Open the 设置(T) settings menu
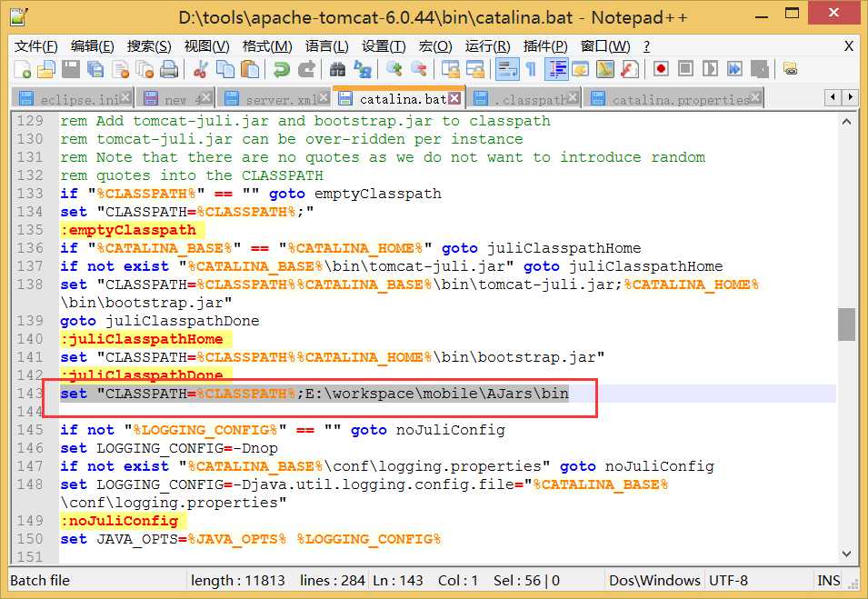Viewport: 868px width, 599px height. click(384, 46)
